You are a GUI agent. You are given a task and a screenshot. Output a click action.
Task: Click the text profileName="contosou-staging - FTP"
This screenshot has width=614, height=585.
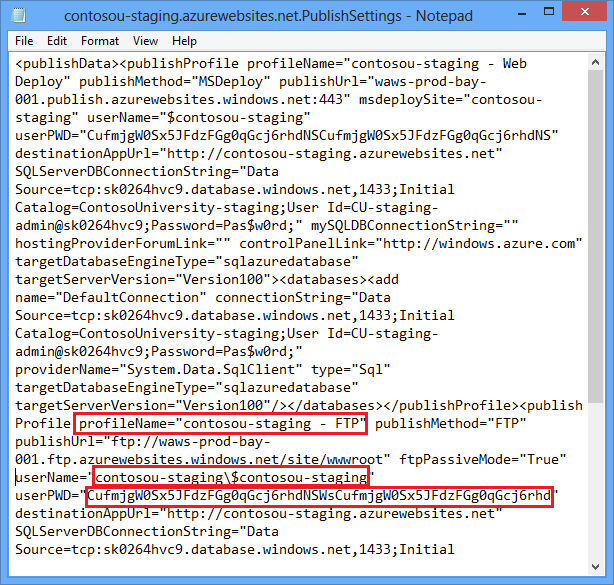point(222,423)
